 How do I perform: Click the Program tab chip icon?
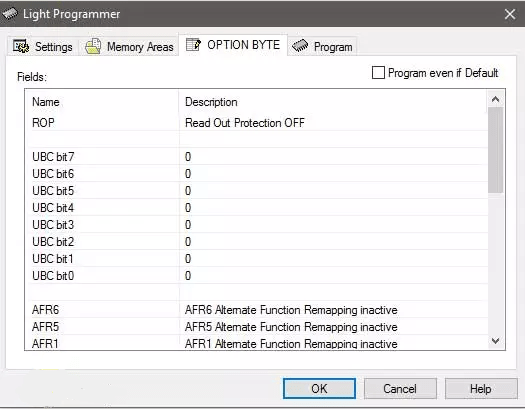click(300, 46)
